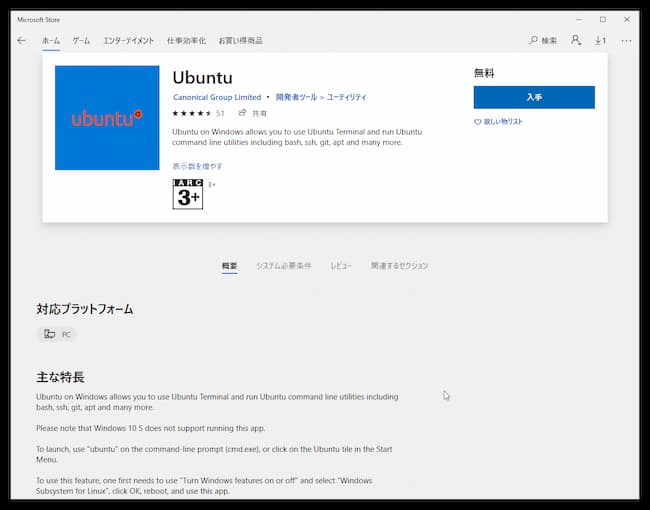
Task: Click the 主な特長 heading
Action: [x=61, y=377]
